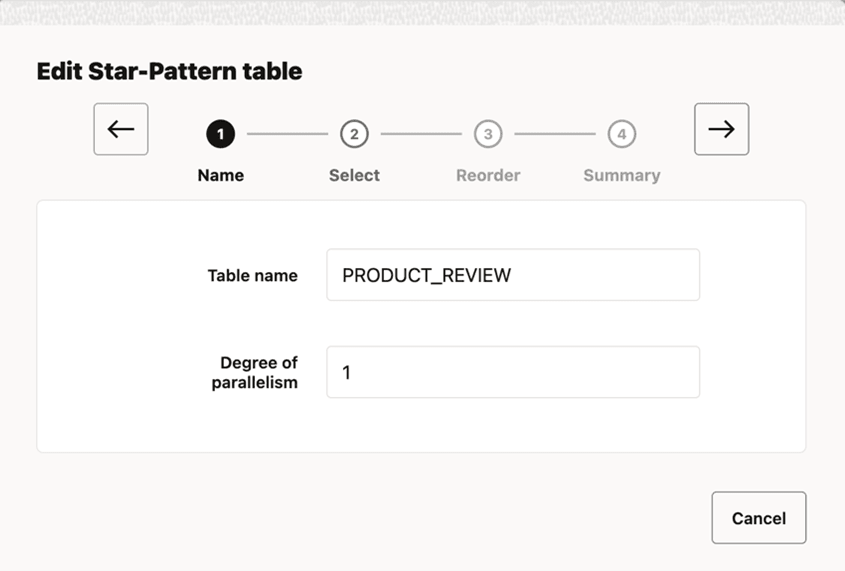This screenshot has width=845, height=571.
Task: Click the connector line between steps 3 and 4
Action: click(555, 134)
